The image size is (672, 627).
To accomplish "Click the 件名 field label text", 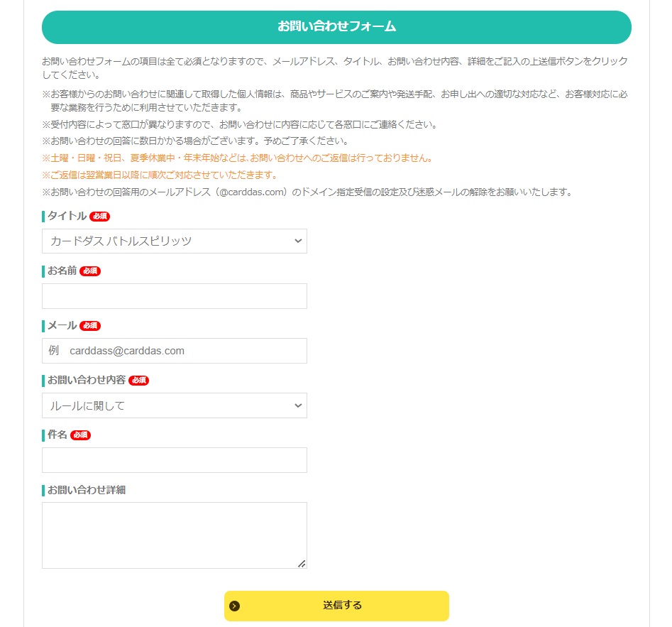I will tap(57, 435).
